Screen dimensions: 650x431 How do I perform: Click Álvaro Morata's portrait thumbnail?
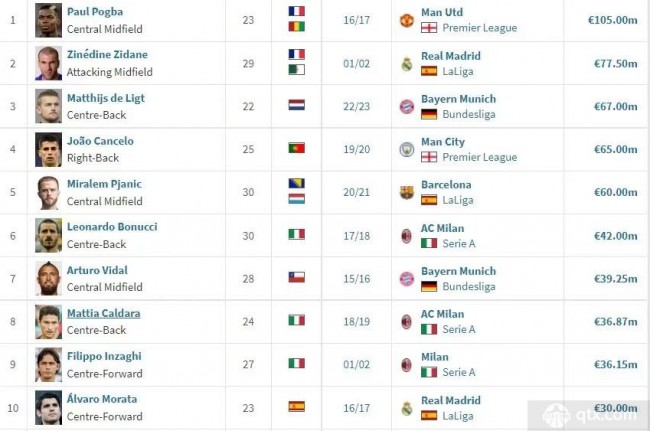(49, 408)
